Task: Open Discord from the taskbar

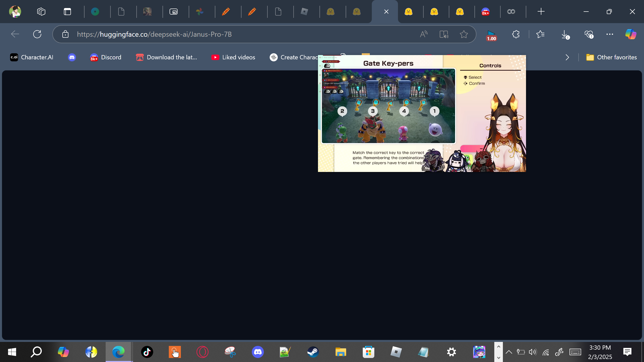Action: coord(258,352)
